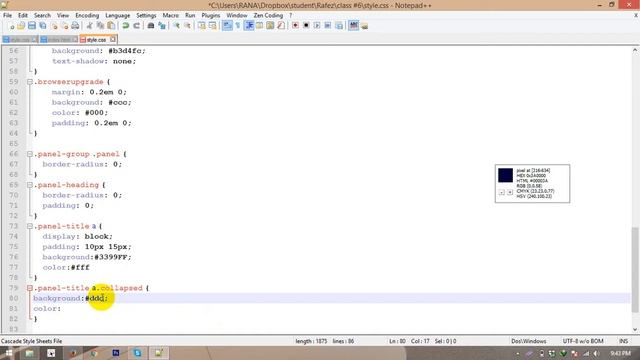
Task: Click the .panel-title a.collapsed selector text
Action: tap(88, 288)
